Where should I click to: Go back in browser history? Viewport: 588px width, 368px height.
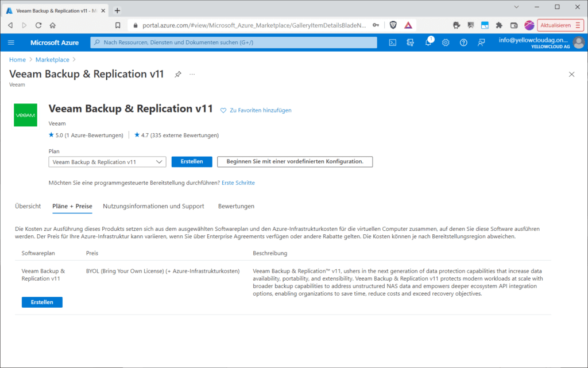(x=10, y=25)
